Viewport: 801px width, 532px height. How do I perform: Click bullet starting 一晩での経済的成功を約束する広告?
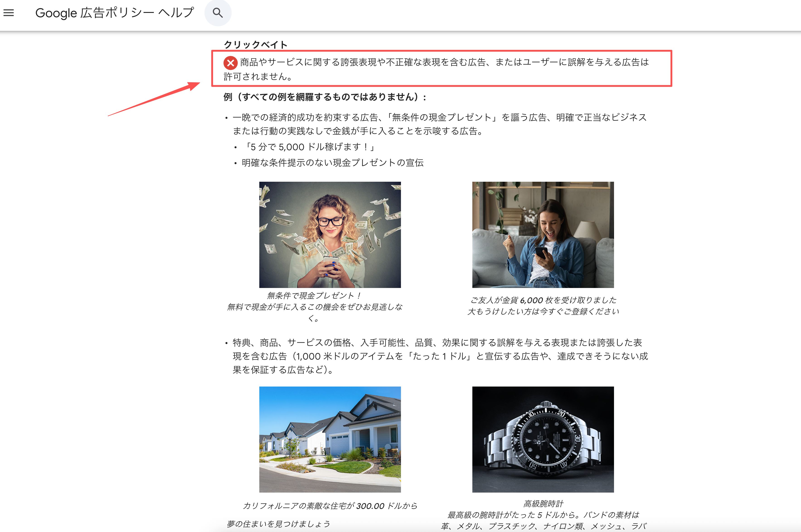point(440,124)
